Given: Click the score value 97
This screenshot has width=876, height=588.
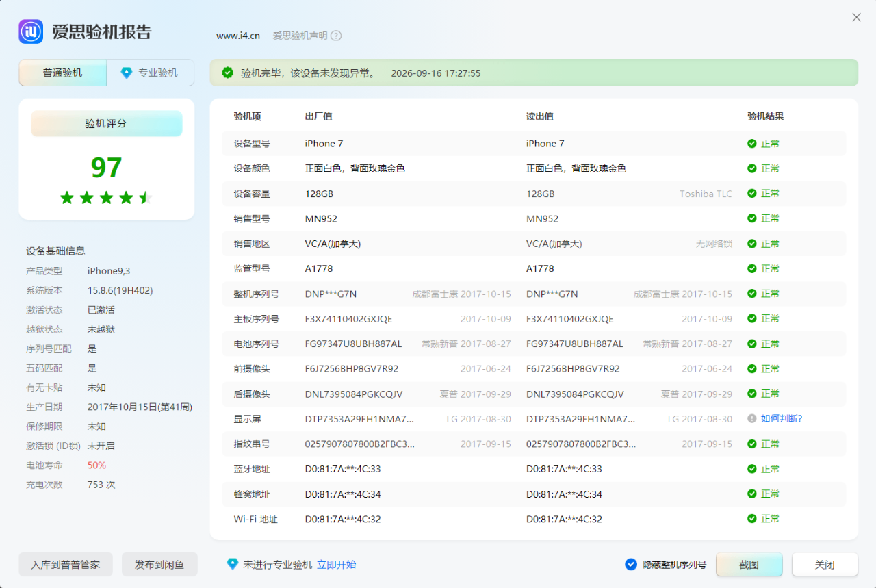Looking at the screenshot, I should point(106,168).
